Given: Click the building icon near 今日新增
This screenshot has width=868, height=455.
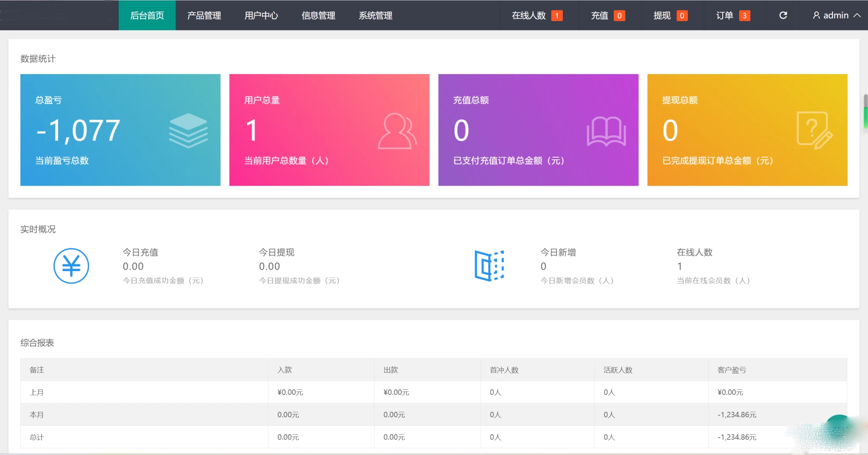Looking at the screenshot, I should 490,266.
